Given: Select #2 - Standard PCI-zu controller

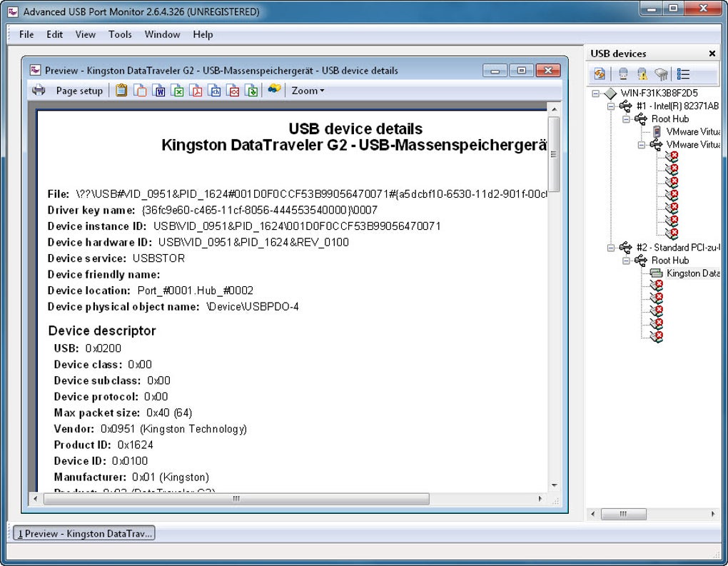Looking at the screenshot, I should point(678,247).
